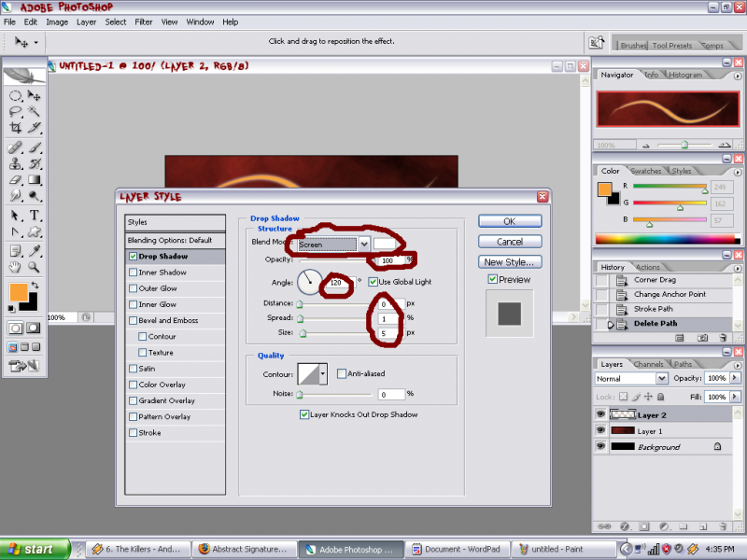Choose the Clone Stamp tool

(15, 164)
